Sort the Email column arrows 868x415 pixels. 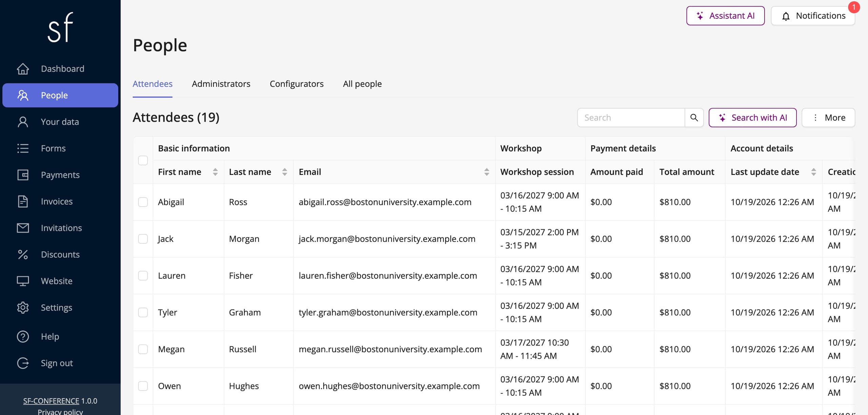(487, 172)
